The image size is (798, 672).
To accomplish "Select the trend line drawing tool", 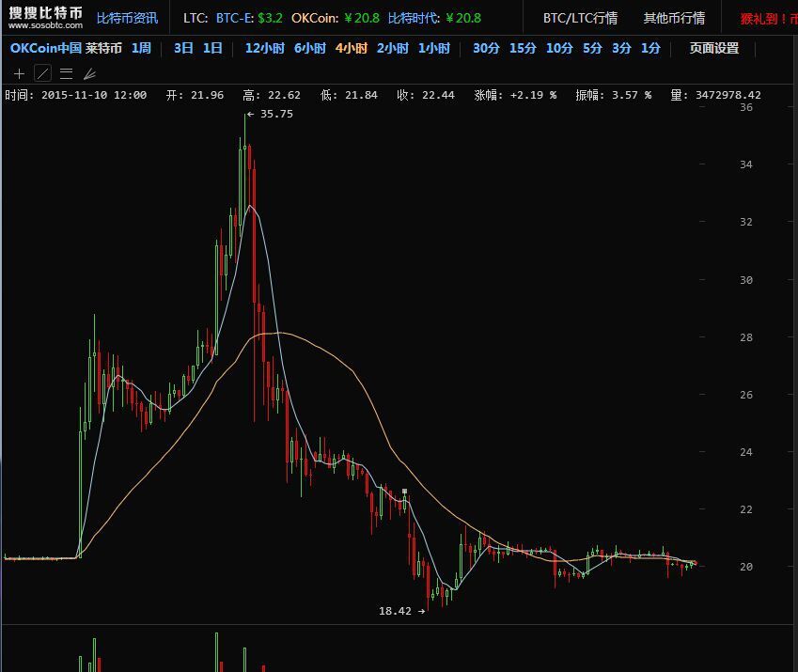I will (42, 73).
